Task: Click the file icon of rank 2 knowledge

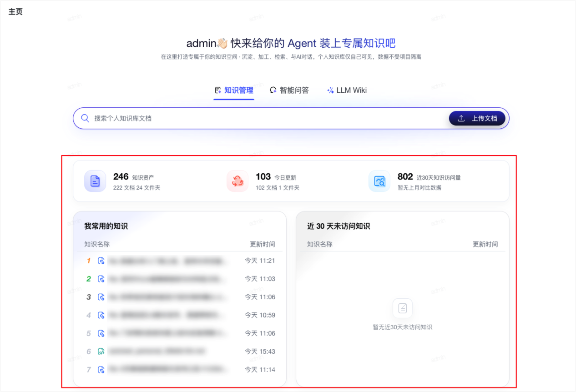Action: pyautogui.click(x=101, y=279)
